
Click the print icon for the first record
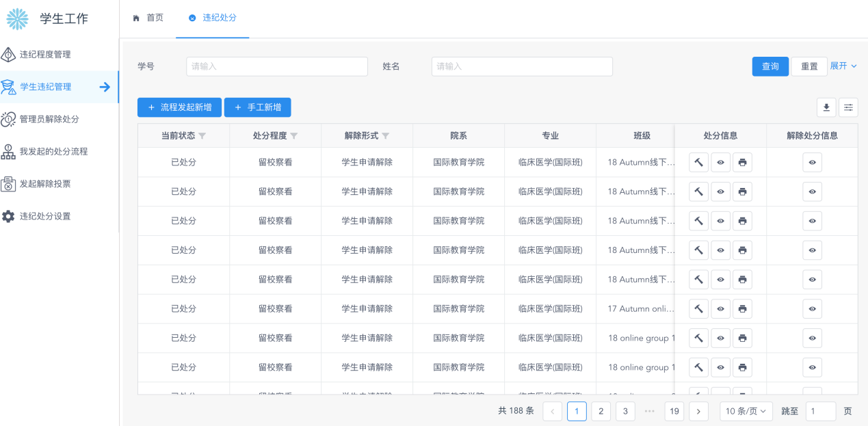coord(742,162)
